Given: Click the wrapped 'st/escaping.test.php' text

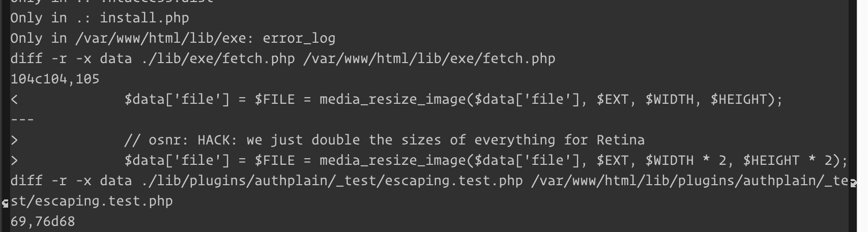Looking at the screenshot, I should 92,201.
